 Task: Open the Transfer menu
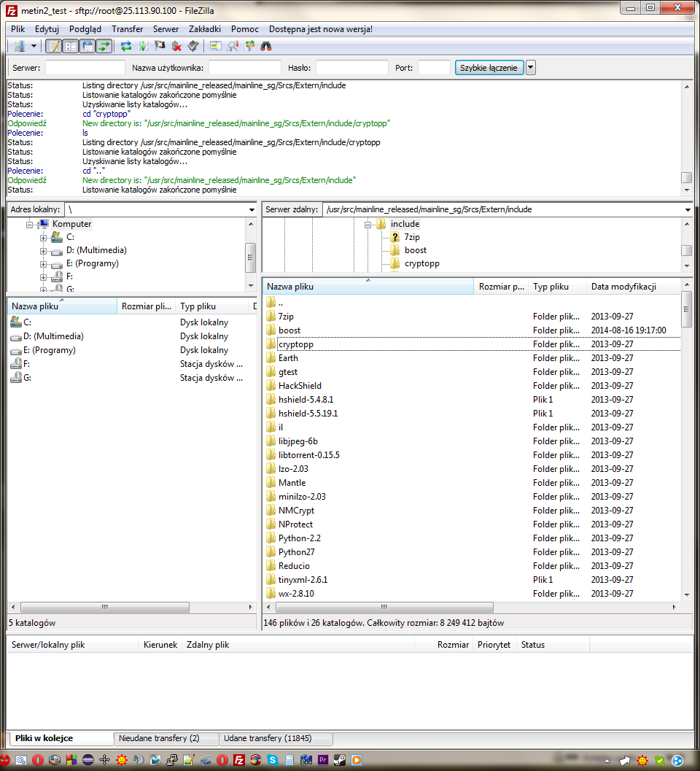pos(128,29)
